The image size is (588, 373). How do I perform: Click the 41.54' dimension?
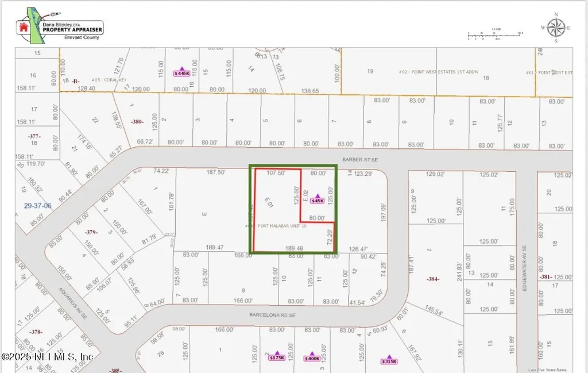point(357,302)
